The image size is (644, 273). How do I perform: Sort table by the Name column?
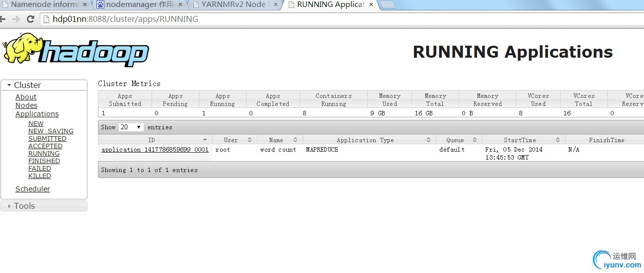pos(280,140)
